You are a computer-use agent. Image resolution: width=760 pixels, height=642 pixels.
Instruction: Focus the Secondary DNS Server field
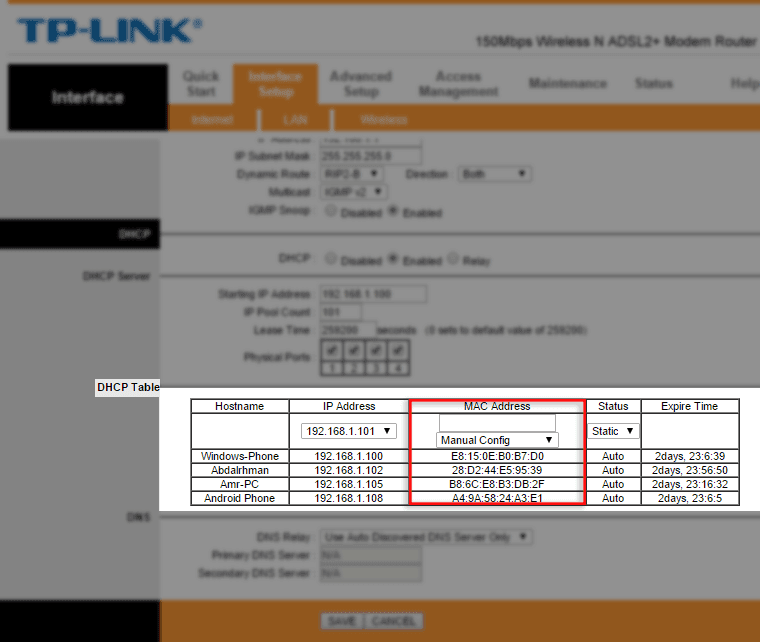[x=370, y=573]
